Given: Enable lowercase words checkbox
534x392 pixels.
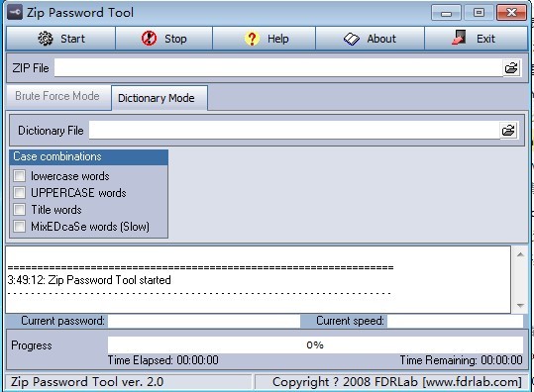Looking at the screenshot, I should [20, 176].
